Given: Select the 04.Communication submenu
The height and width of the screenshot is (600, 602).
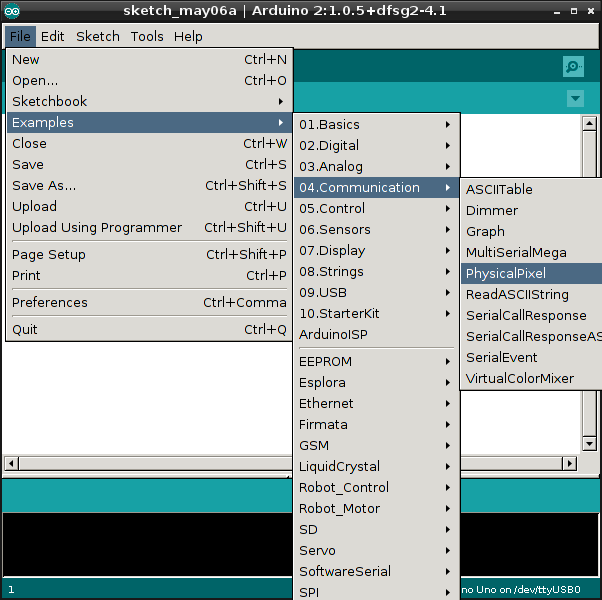Looking at the screenshot, I should (376, 187).
